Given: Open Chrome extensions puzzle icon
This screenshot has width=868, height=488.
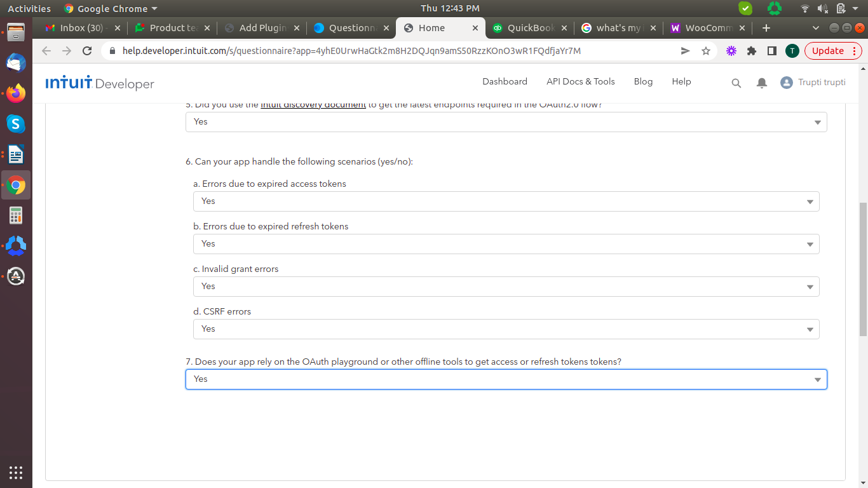Looking at the screenshot, I should [752, 51].
